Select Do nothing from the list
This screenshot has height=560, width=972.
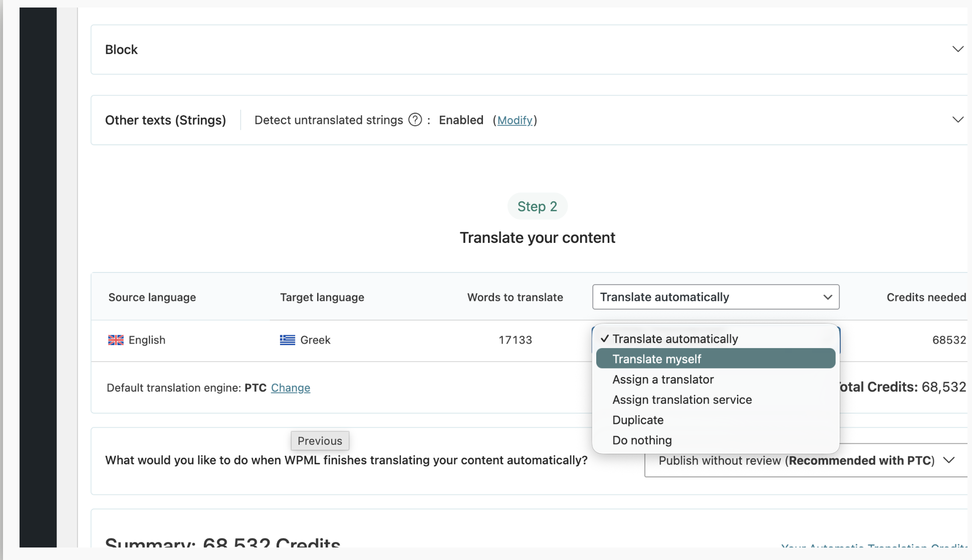coord(642,440)
